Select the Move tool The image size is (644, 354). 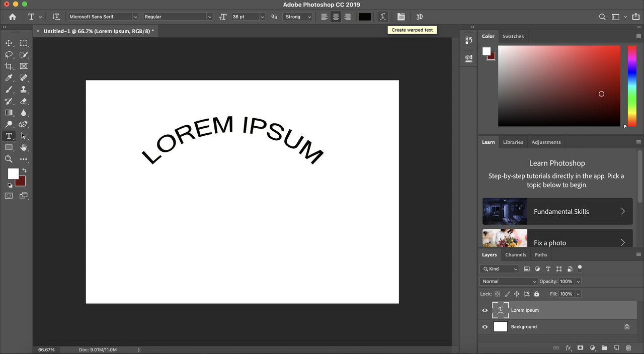pyautogui.click(x=9, y=43)
